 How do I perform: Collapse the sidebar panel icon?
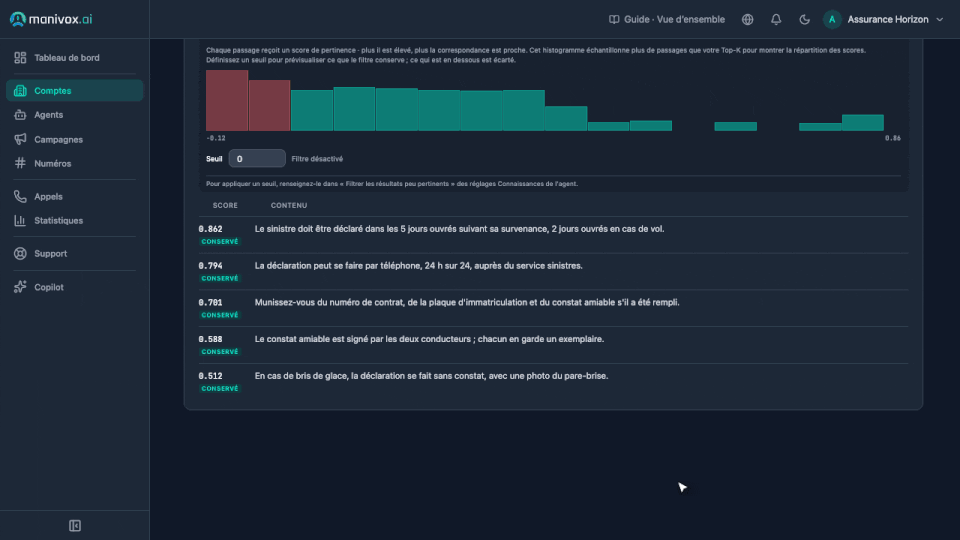tap(75, 526)
